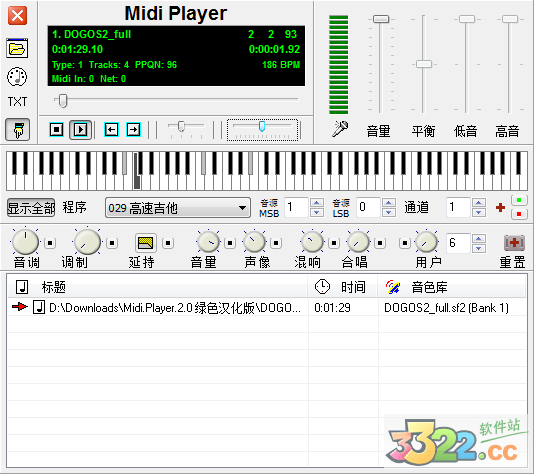The image size is (534, 474).
Task: Open a file with the folder icon
Action: 17,48
